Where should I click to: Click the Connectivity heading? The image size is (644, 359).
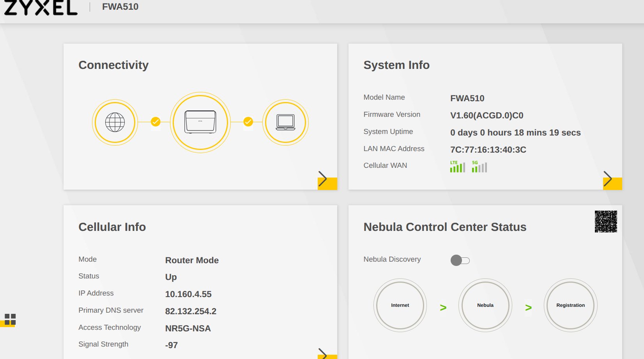click(113, 65)
